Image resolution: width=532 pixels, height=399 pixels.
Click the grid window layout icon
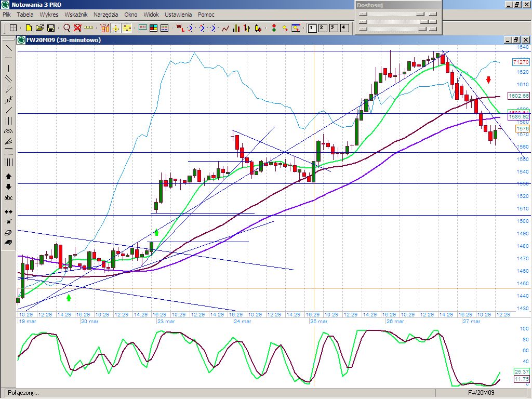(x=13, y=28)
